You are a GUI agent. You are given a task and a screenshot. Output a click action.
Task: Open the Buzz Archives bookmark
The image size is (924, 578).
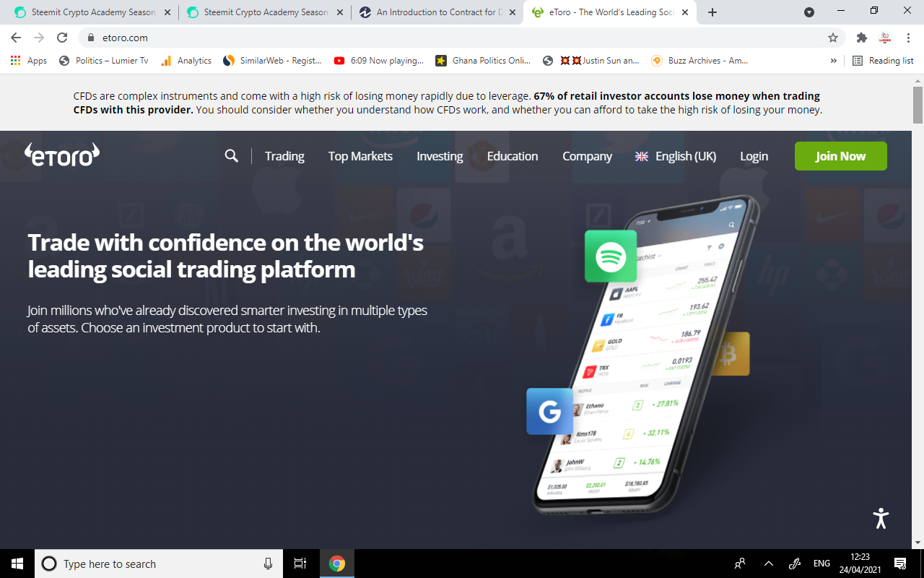(700, 61)
